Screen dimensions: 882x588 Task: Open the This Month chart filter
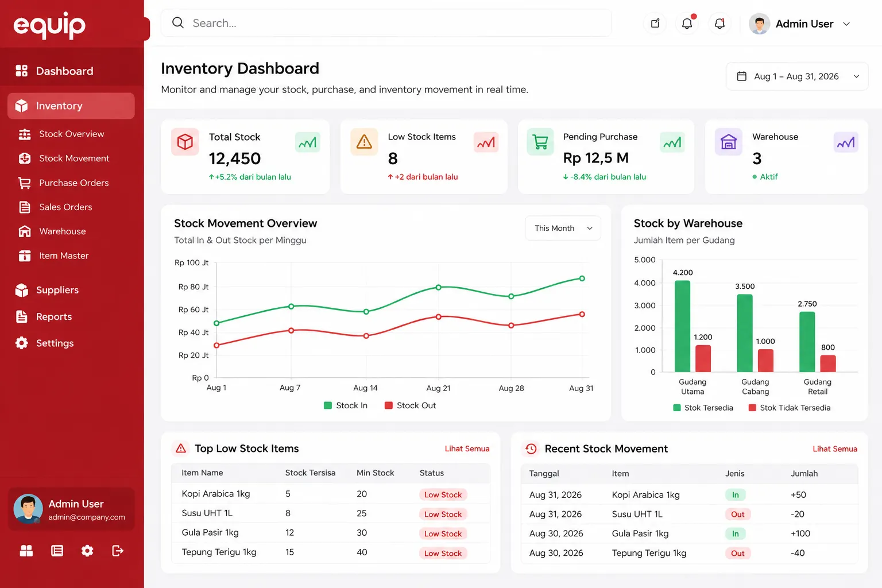(x=563, y=228)
